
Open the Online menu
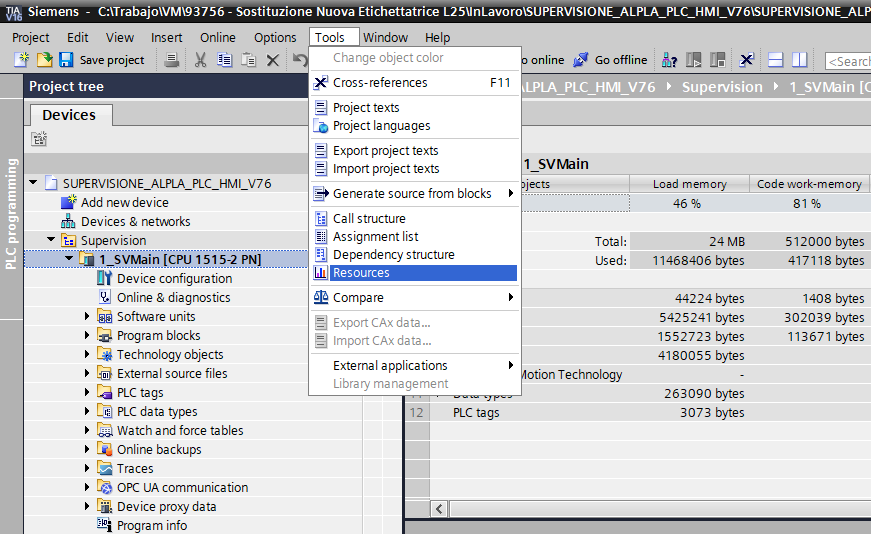click(218, 37)
